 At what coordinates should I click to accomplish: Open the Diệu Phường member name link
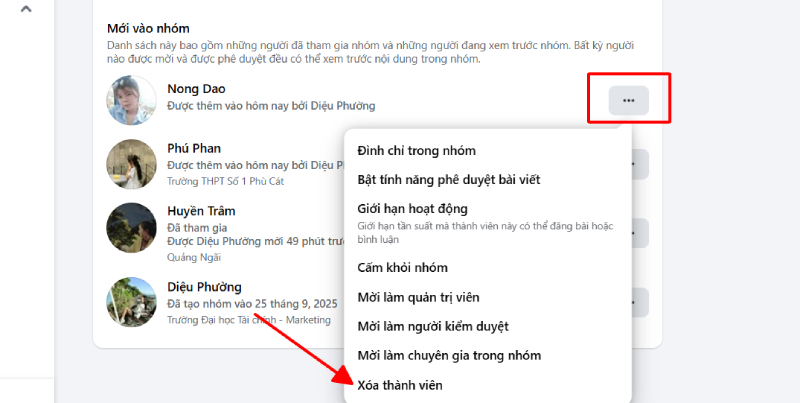[204, 287]
